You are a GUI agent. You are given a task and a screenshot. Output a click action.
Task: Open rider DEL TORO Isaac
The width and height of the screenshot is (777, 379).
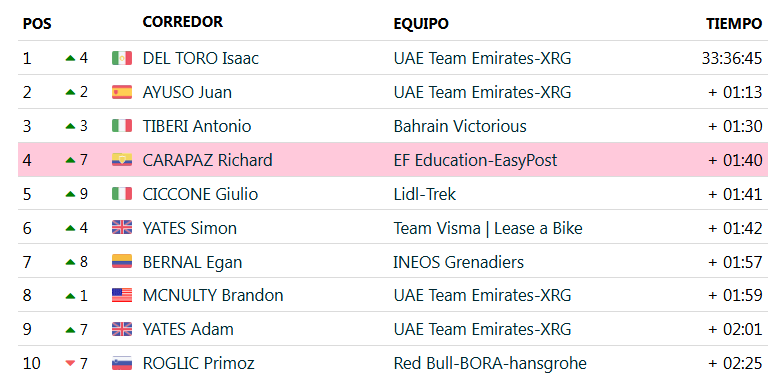tap(201, 58)
